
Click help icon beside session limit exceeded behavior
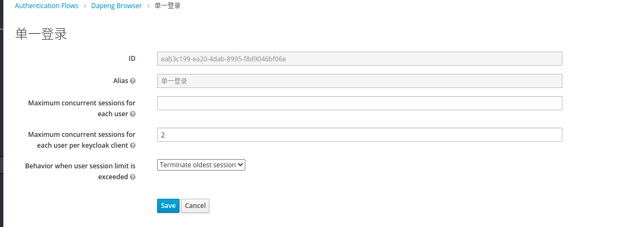pos(133,178)
